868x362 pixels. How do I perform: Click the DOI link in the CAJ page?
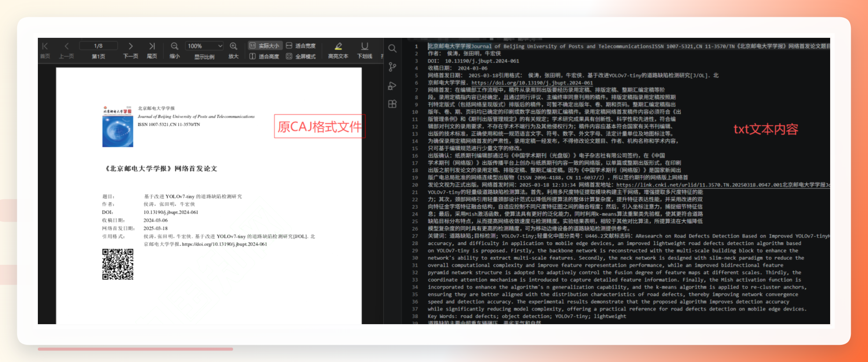pyautogui.click(x=224, y=244)
